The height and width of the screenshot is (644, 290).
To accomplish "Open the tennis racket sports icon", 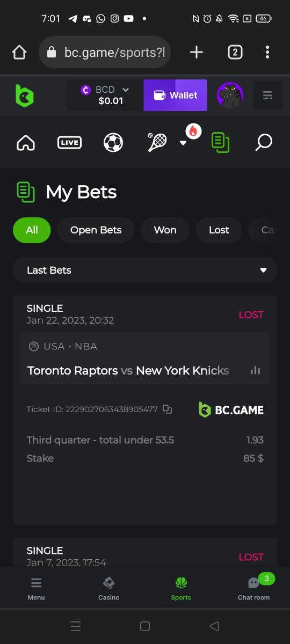I will point(157,142).
